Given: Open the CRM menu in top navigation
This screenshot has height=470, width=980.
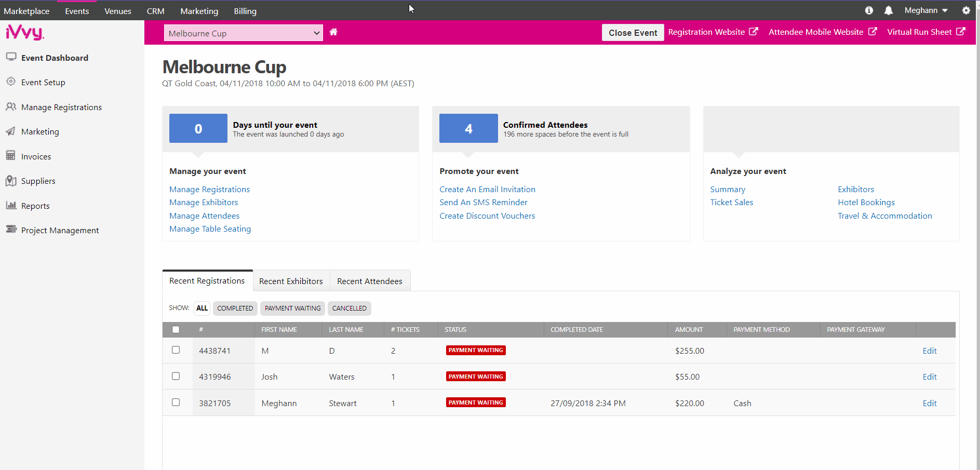Looking at the screenshot, I should point(155,11).
